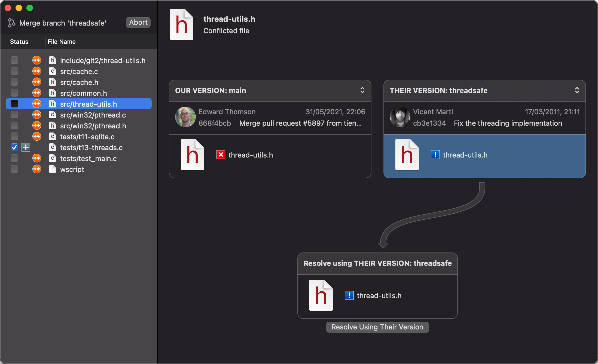Select tests/t13-threads.c in the file list

coord(79,147)
